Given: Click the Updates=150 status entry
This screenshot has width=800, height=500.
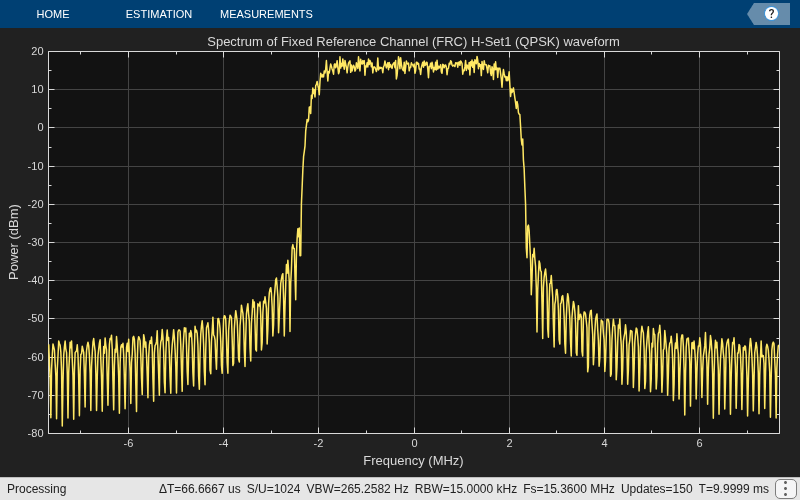Looking at the screenshot, I should coord(657,489).
